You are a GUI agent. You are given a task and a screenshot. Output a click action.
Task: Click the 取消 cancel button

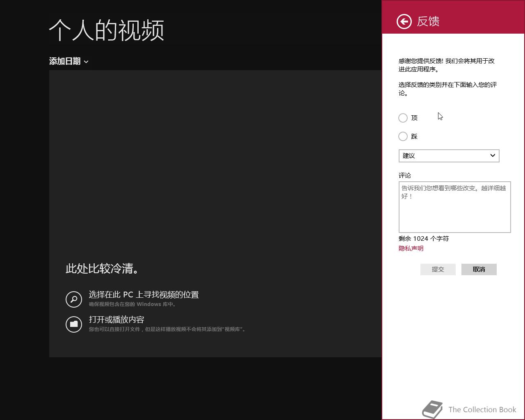(479, 269)
